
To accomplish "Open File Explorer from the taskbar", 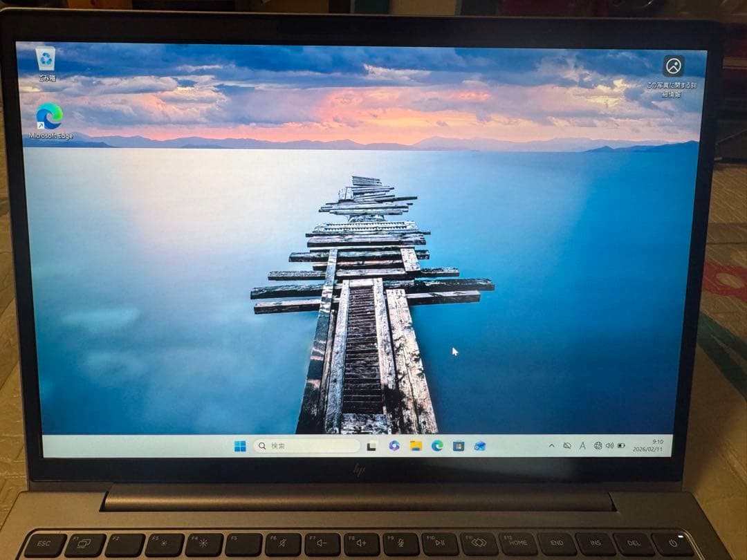I will coord(415,446).
